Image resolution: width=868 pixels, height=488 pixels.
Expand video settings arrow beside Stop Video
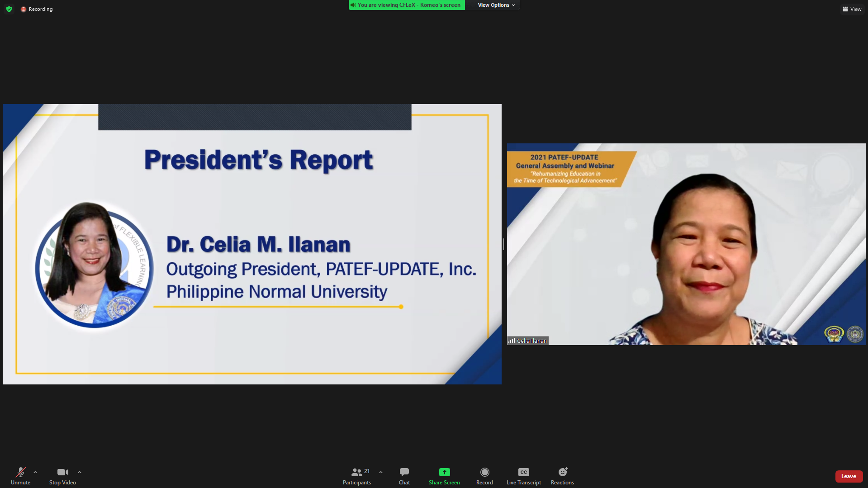pyautogui.click(x=80, y=472)
